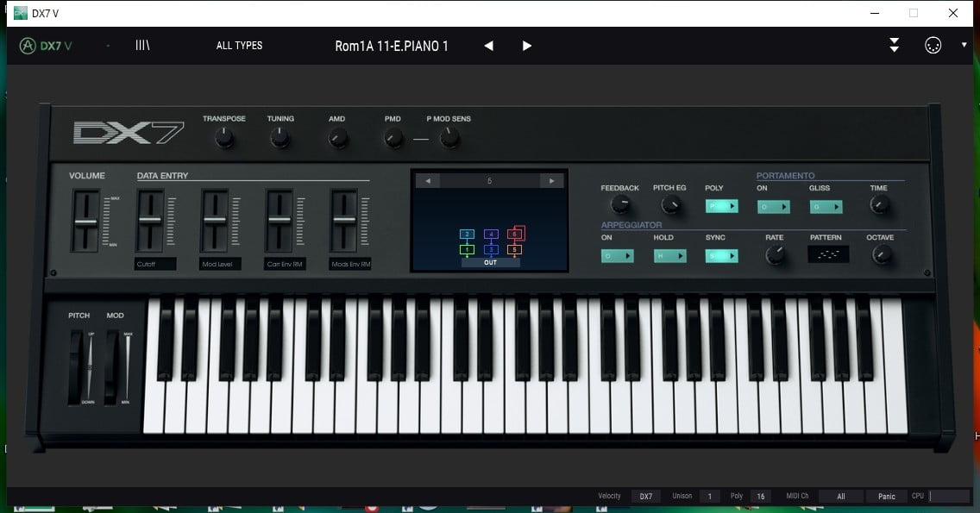Click the VOLUME slider

pyautogui.click(x=85, y=222)
